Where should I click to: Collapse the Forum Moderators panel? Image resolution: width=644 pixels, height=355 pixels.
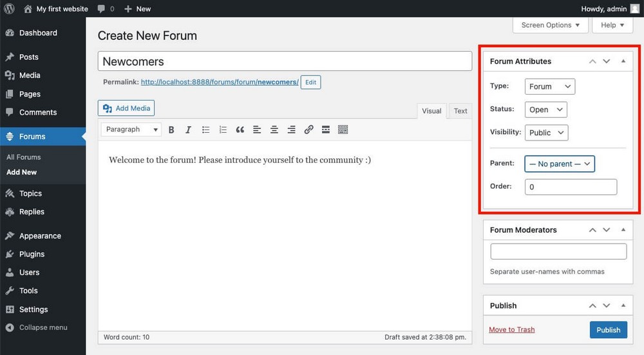click(x=623, y=230)
